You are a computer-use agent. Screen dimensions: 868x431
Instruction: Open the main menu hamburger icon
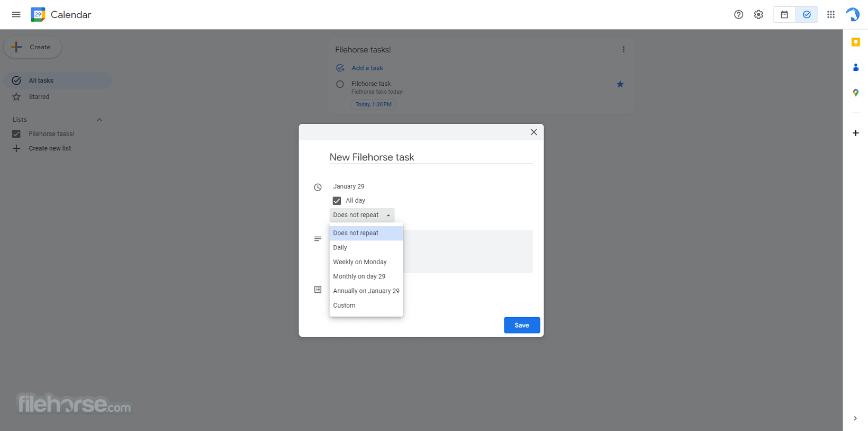(x=16, y=14)
